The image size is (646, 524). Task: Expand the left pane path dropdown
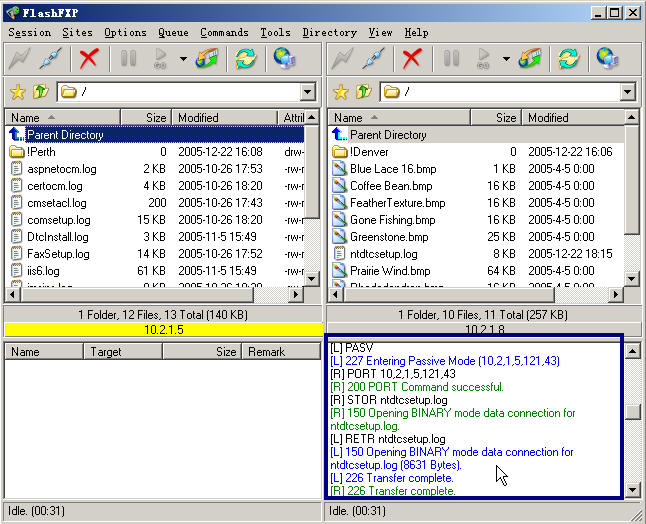point(307,92)
